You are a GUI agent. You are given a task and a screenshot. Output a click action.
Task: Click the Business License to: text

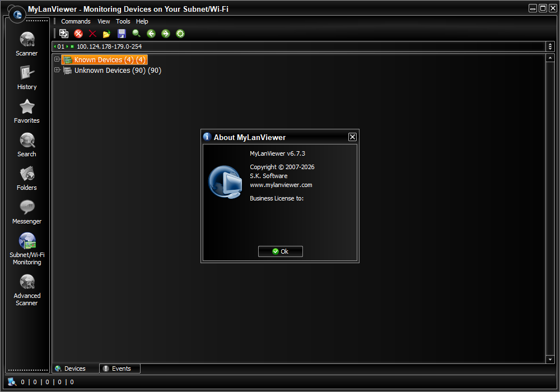(x=277, y=198)
